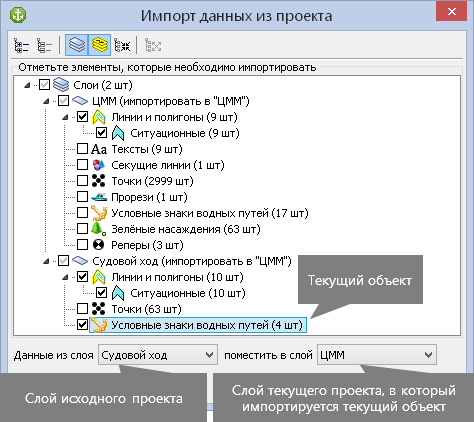The width and height of the screenshot is (474, 422).
Task: Click the expand all tree nodes toolbar icon
Action: [22, 45]
